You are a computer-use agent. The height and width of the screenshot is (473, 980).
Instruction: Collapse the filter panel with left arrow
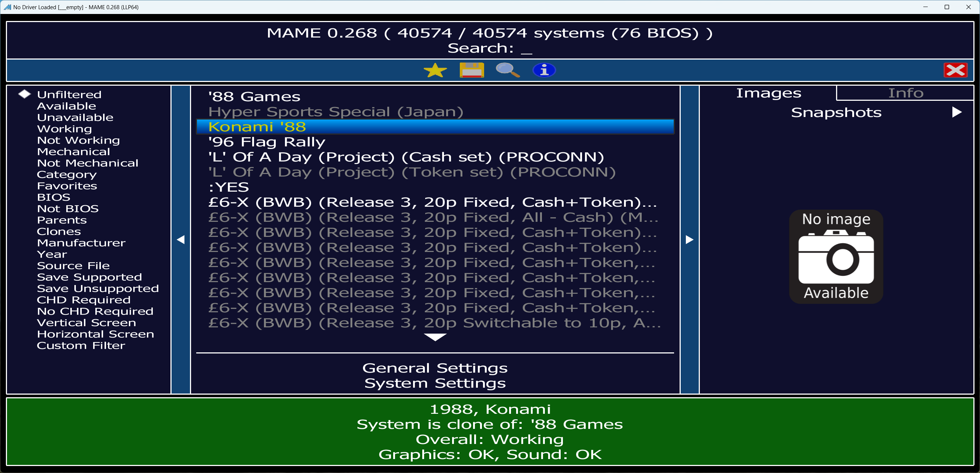181,239
